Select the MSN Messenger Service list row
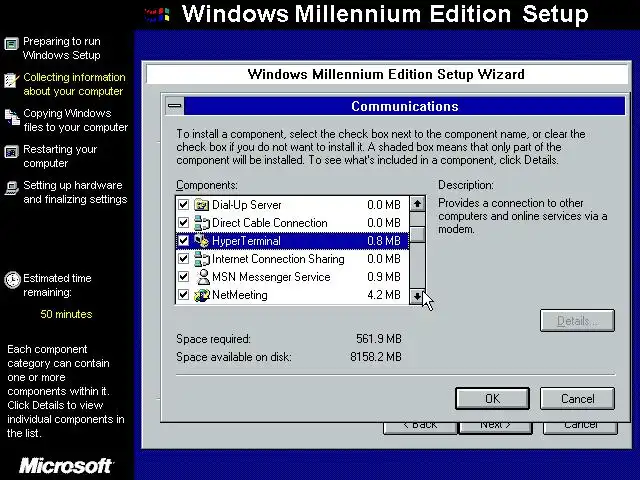This screenshot has height=480, width=640. click(x=292, y=277)
